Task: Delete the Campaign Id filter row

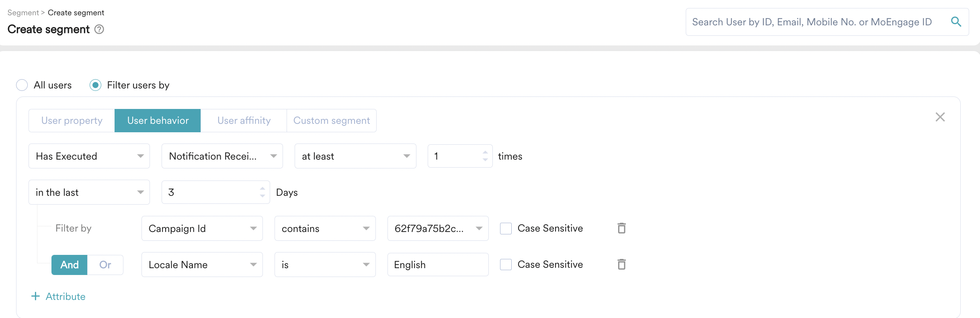Action: click(x=621, y=228)
